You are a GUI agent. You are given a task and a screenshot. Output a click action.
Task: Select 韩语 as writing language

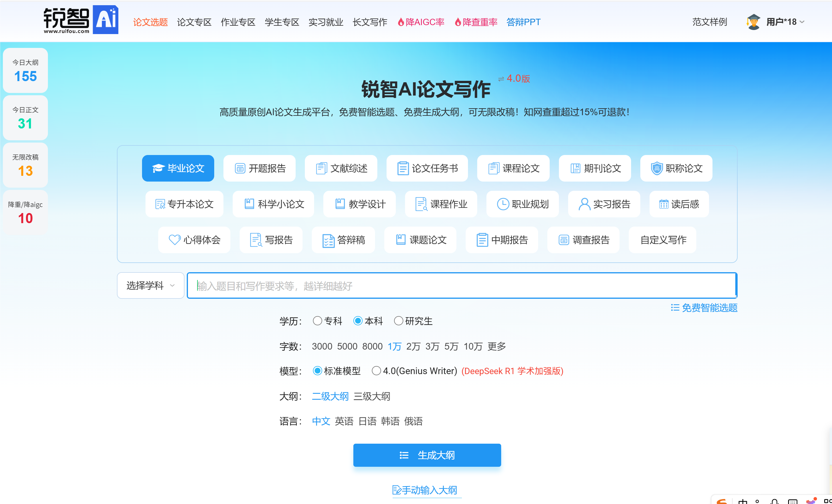point(390,421)
